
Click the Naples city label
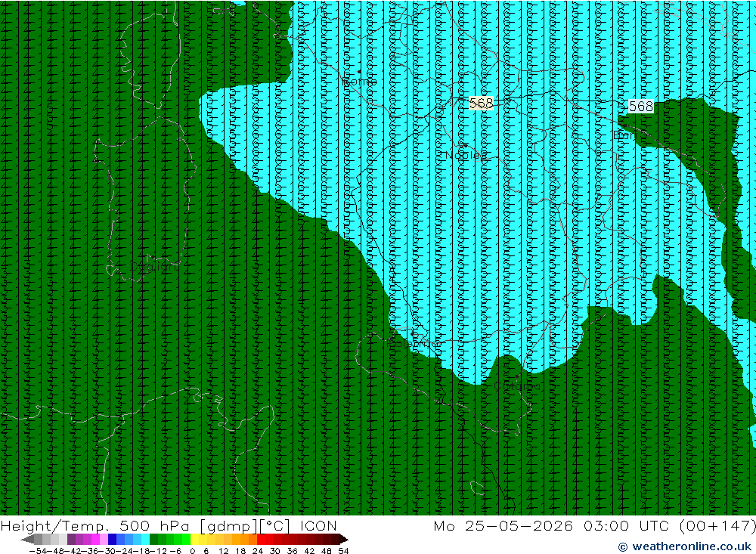[x=466, y=155]
